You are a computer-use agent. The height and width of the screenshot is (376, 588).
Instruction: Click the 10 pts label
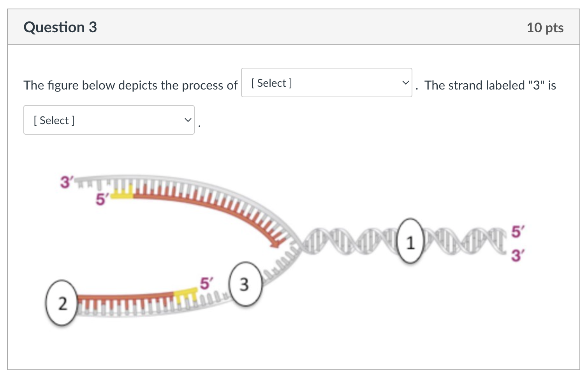tap(545, 27)
